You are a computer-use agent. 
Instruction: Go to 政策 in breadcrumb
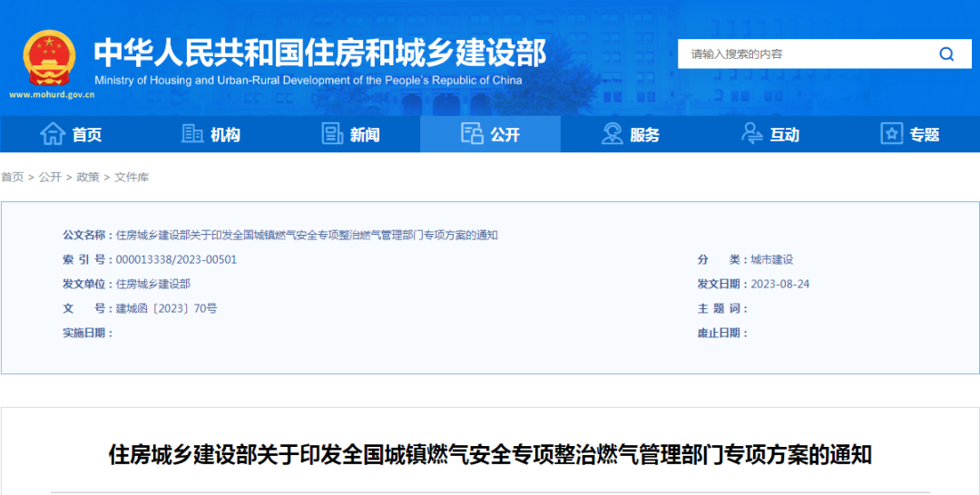point(88,178)
